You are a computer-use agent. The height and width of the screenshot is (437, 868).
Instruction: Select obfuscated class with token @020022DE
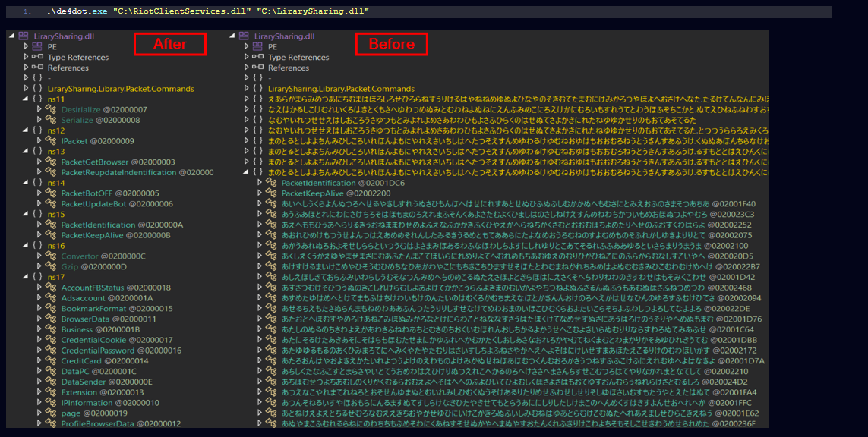pyautogui.click(x=516, y=309)
